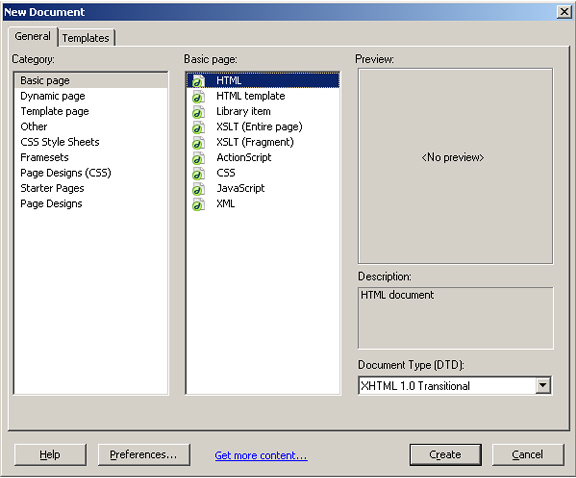Screen dimensions: 576x478
Task: Click the Create button
Action: 445,455
